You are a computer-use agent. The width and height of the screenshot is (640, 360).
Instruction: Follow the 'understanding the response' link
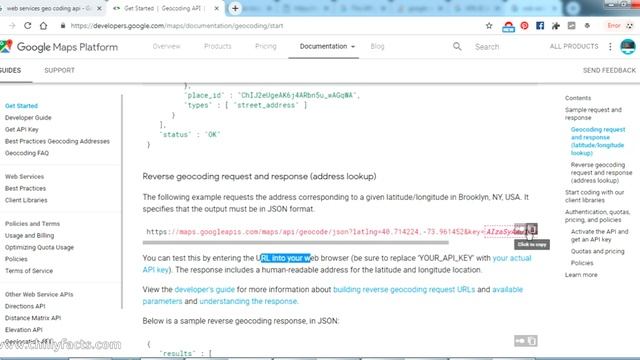(x=248, y=301)
